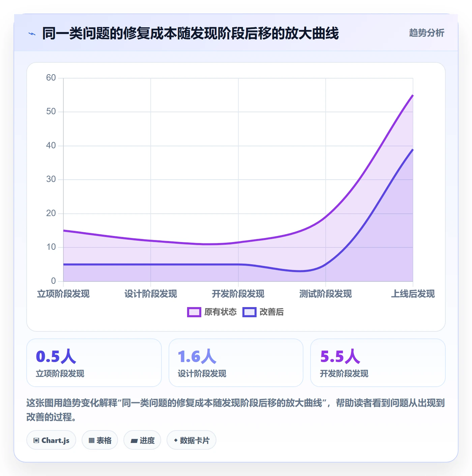Click the grid icon in 表格 chip
The height and width of the screenshot is (476, 472).
pyautogui.click(x=91, y=440)
